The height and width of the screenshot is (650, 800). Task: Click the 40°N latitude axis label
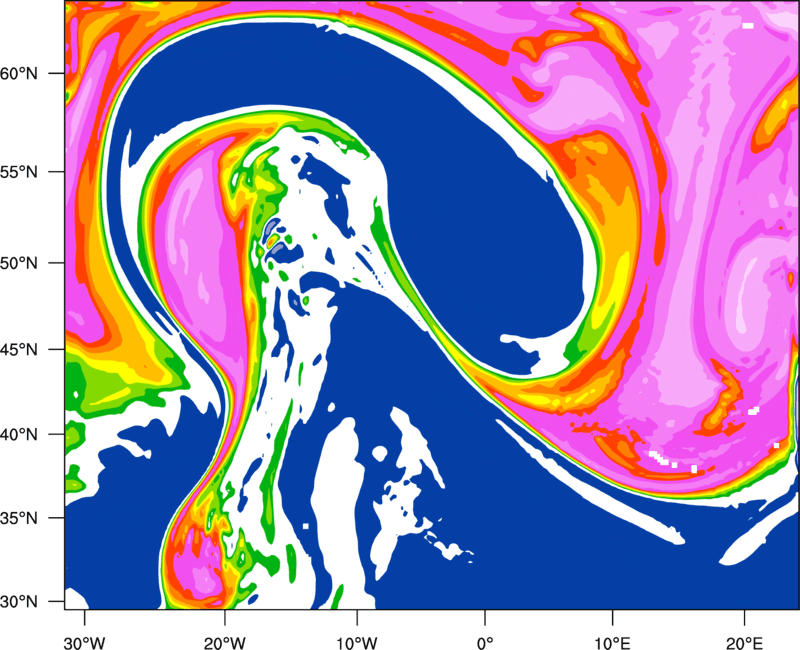pos(19,435)
